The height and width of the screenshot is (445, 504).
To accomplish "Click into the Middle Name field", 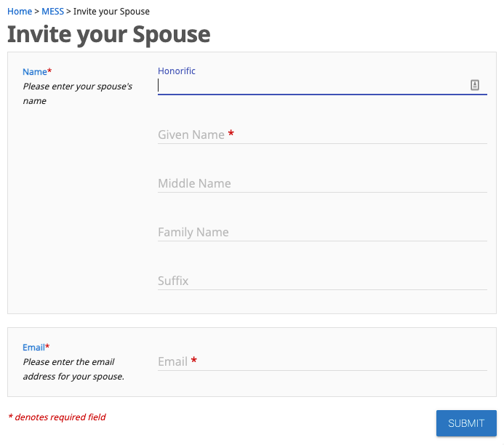I will click(x=322, y=183).
